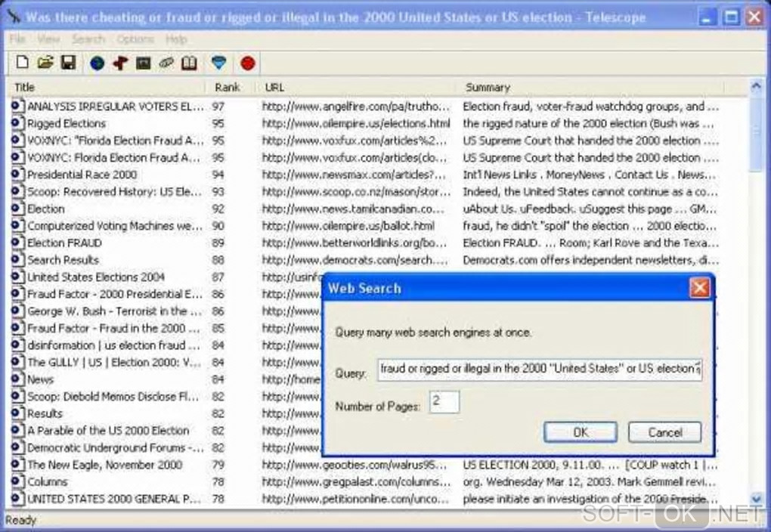The image size is (771, 532).
Task: Sort results by the URL column header
Action: pyautogui.click(x=356, y=87)
